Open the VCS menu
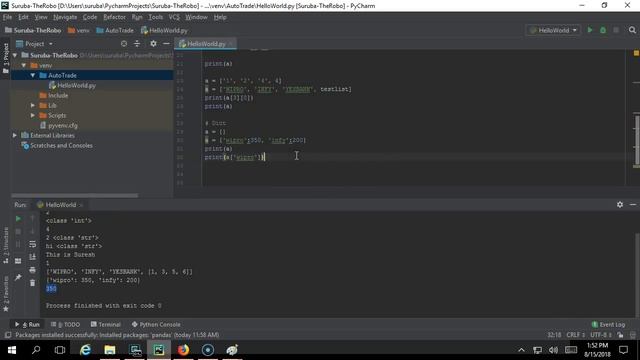640x360 pixels. pos(174,17)
